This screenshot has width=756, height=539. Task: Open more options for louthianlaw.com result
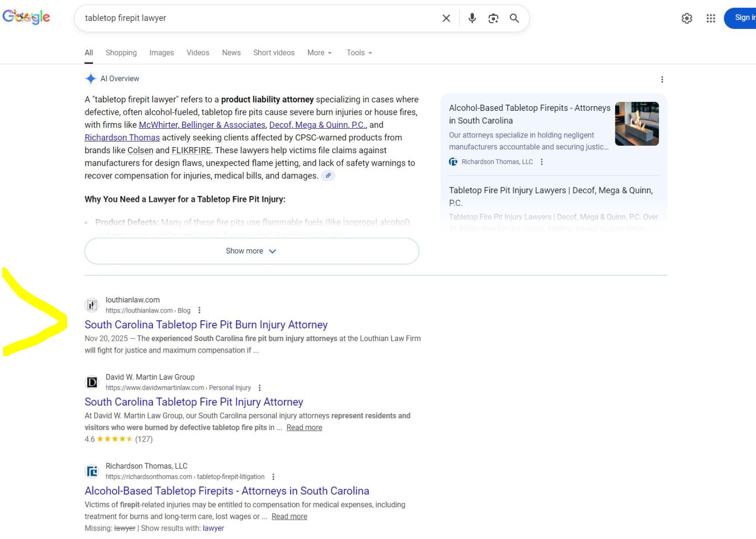199,310
